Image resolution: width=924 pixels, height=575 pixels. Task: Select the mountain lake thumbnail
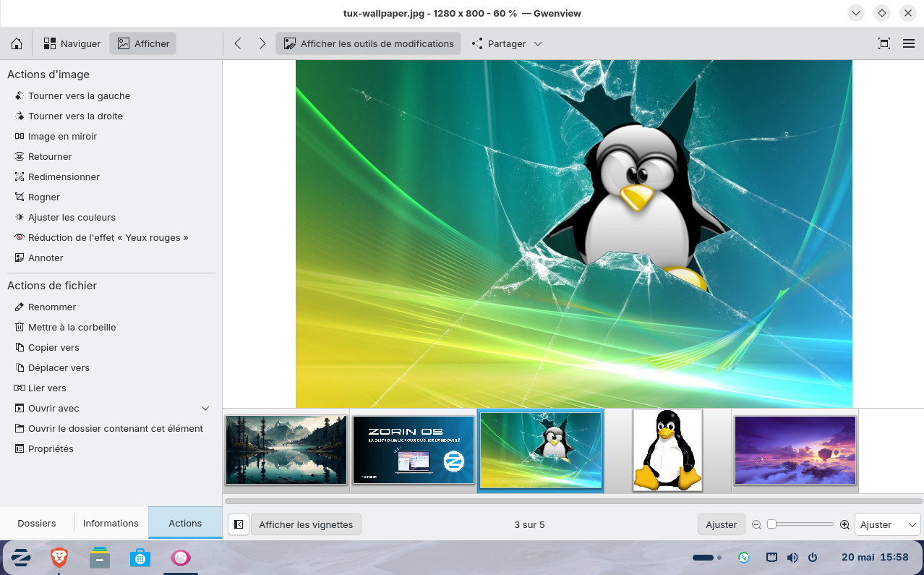[286, 450]
